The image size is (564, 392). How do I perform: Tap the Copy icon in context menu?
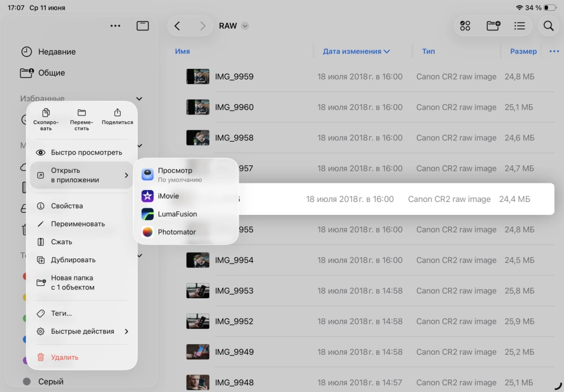[46, 113]
